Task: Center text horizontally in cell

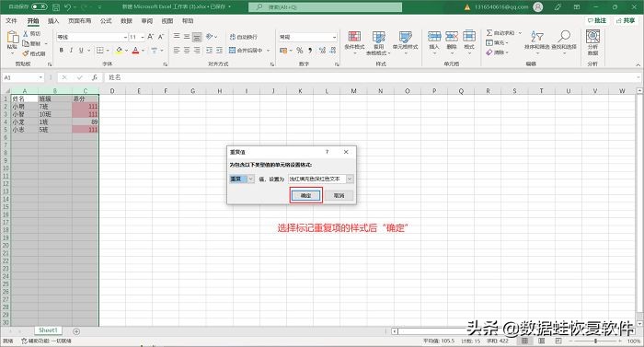Action: coord(187,50)
